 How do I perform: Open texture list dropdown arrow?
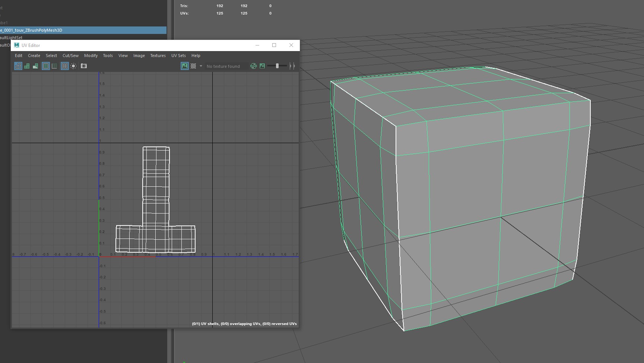tap(201, 66)
